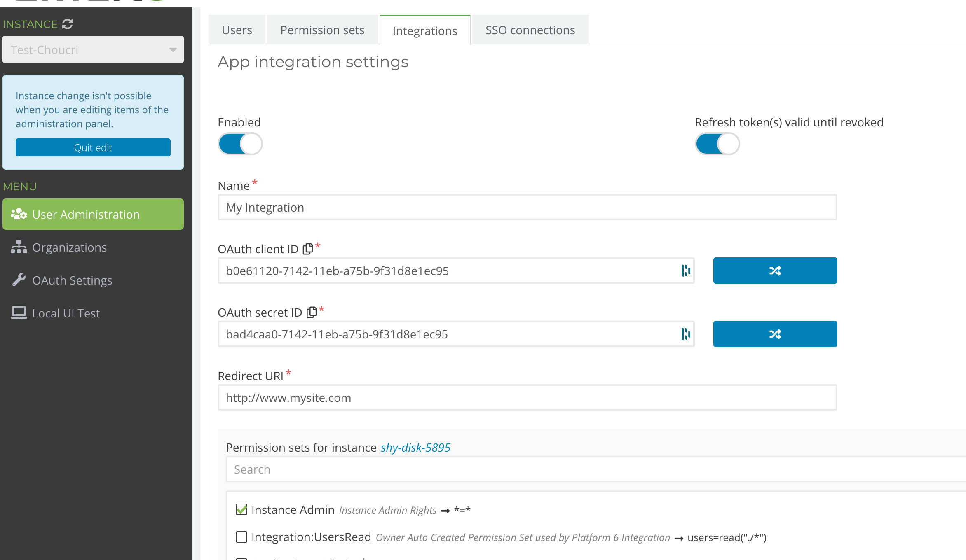Check the Integration:UsersRead permission set
The width and height of the screenshot is (966, 560).
(x=242, y=537)
